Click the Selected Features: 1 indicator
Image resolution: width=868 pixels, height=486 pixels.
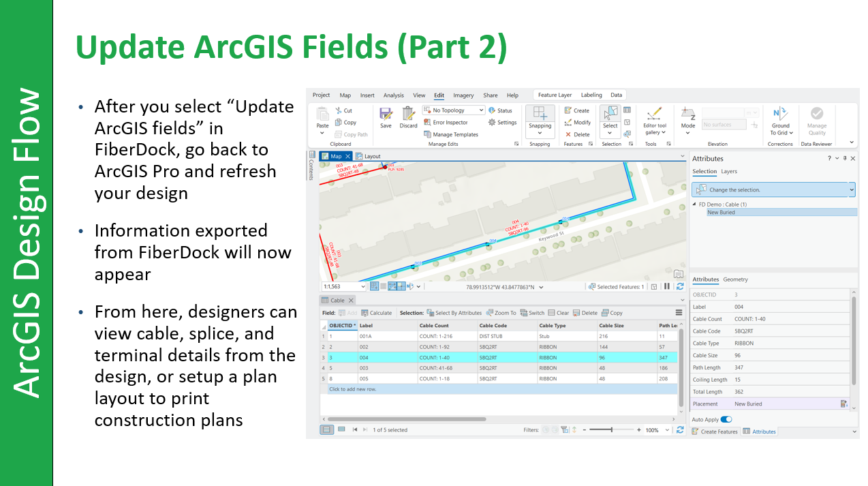point(616,287)
